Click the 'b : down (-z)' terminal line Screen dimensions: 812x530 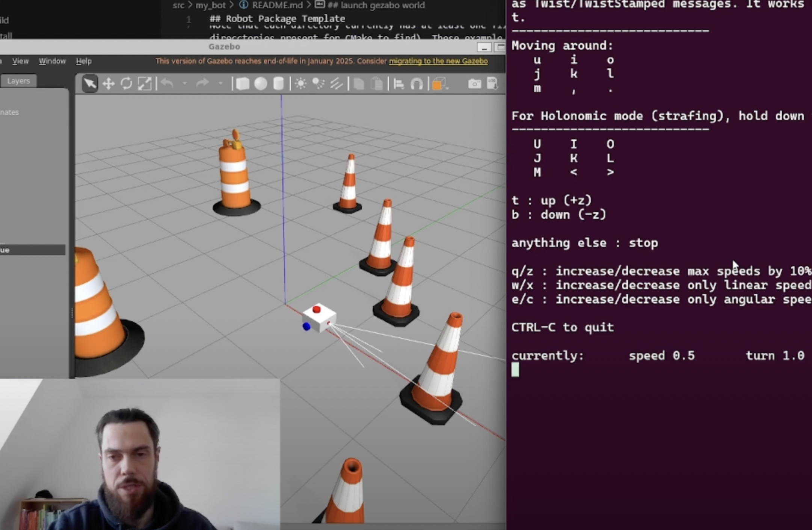(x=559, y=215)
